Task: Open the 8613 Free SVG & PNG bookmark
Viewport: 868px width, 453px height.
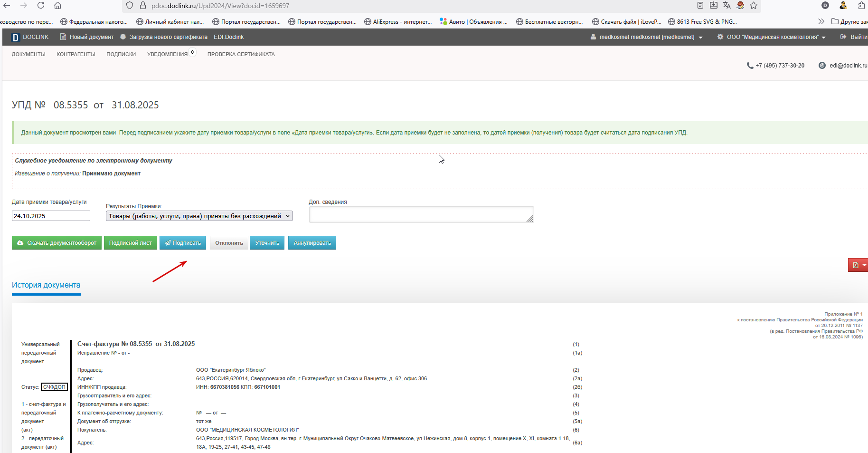Action: 702,21
